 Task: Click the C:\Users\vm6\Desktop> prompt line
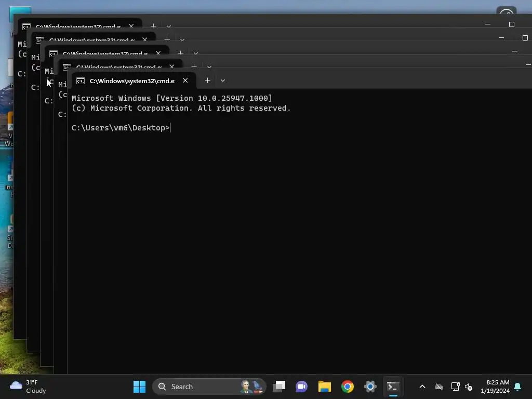click(121, 128)
